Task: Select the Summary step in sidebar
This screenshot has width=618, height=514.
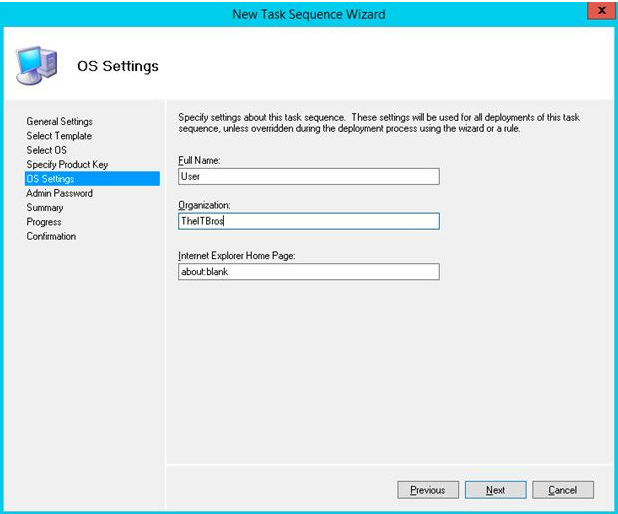Action: [45, 208]
